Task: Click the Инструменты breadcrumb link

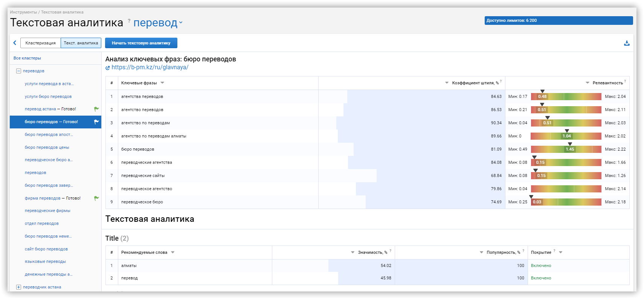Action: pyautogui.click(x=23, y=12)
